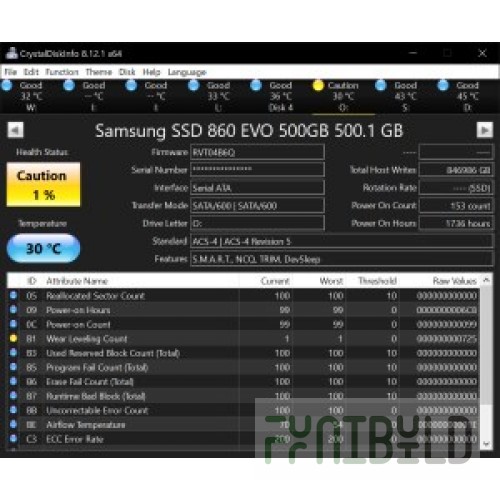The width and height of the screenshot is (500, 500).
Task: Click the ID column header
Action: click(31, 281)
